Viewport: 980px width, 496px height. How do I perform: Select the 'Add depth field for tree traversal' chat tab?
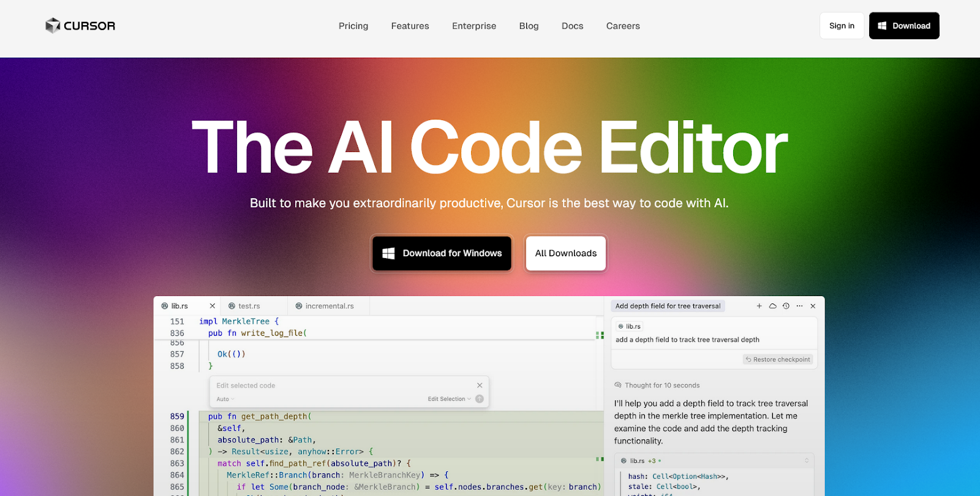coord(668,306)
